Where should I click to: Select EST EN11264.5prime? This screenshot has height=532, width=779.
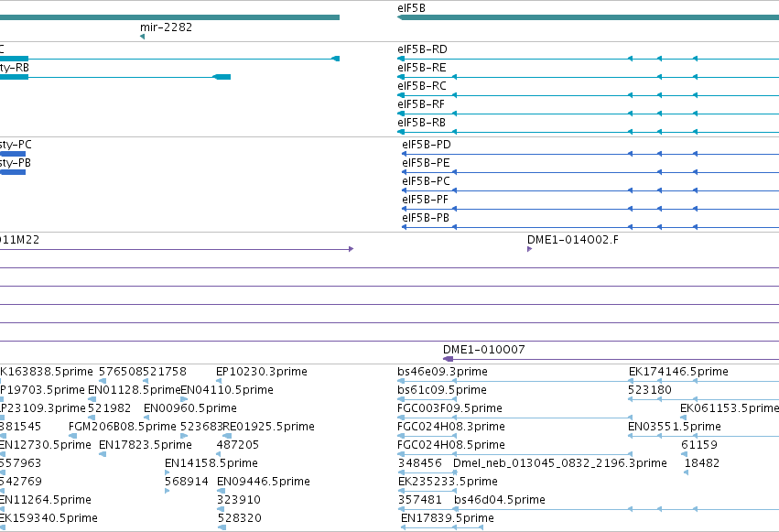click(x=46, y=500)
